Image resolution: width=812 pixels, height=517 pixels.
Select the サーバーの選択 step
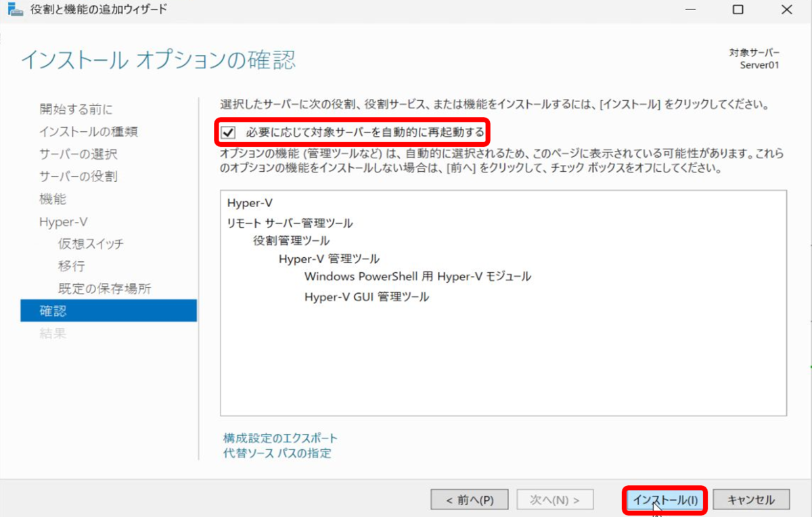(x=78, y=154)
